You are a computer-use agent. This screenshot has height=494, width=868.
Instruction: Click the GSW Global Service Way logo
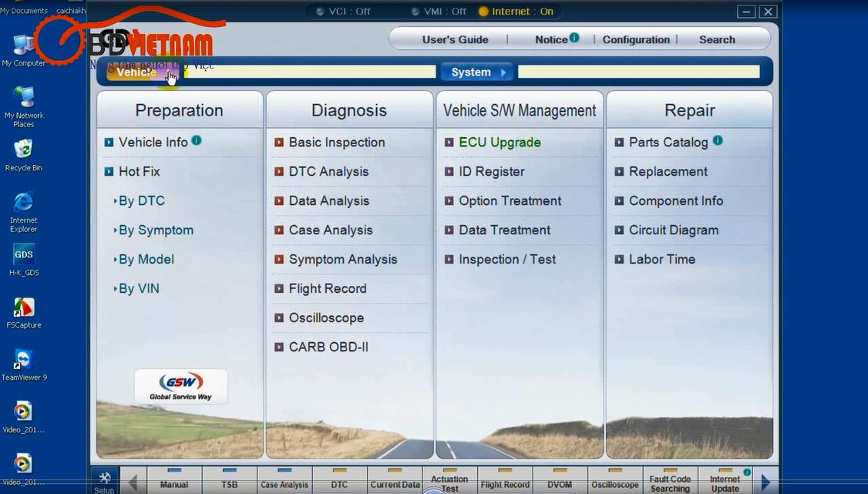coord(181,386)
